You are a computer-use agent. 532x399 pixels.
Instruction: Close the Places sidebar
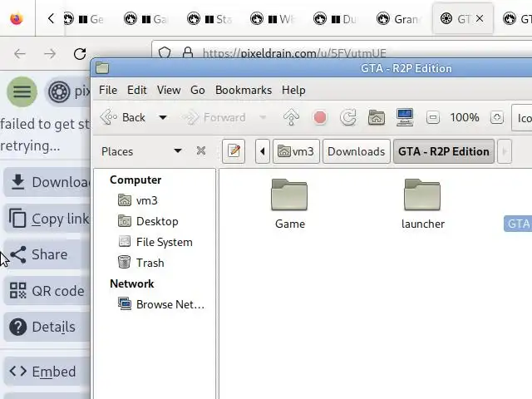click(201, 150)
